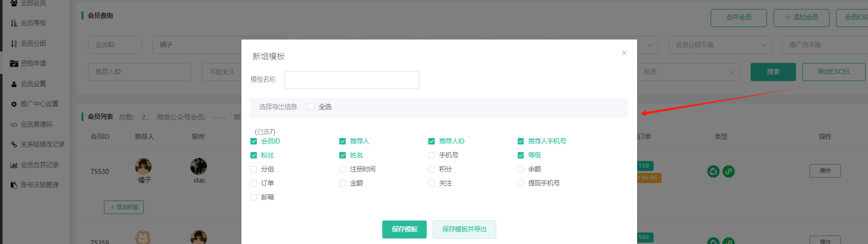
Task: Tick the 注册时间 checkbox
Action: 343,169
